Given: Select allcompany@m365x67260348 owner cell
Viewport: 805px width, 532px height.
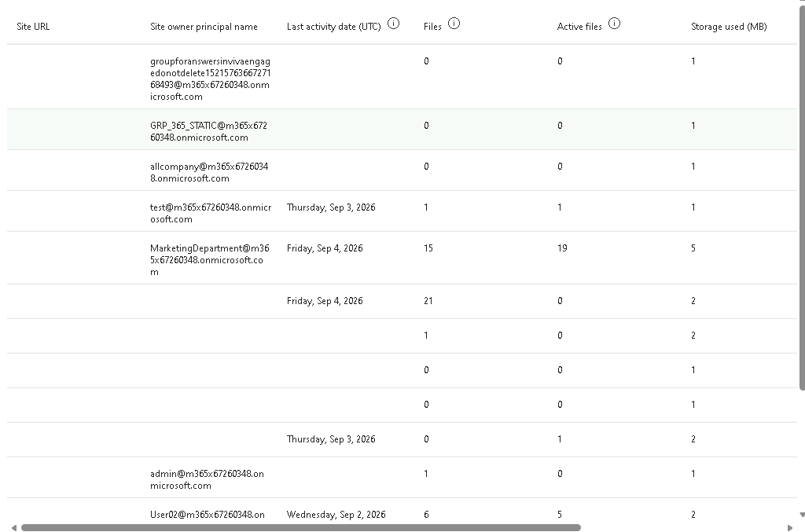Looking at the screenshot, I should point(209,172).
